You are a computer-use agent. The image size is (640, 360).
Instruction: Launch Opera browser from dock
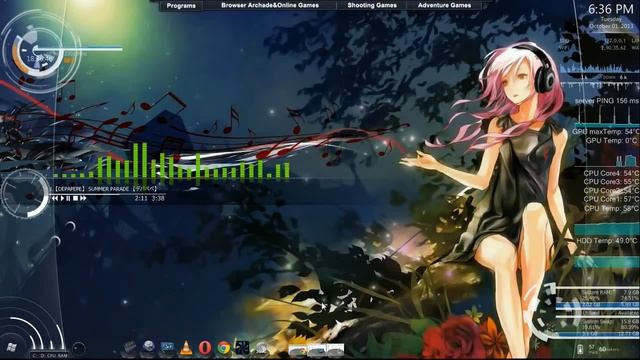coord(205,347)
